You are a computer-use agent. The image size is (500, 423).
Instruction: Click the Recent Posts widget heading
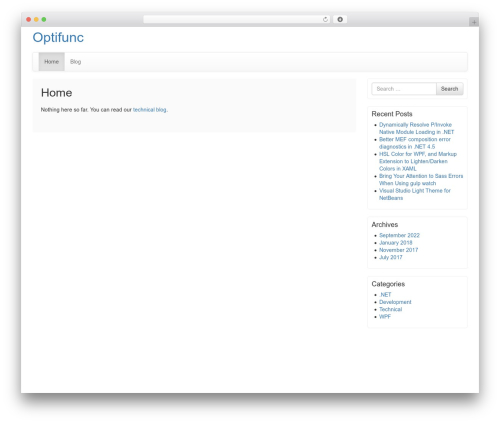pyautogui.click(x=392, y=114)
